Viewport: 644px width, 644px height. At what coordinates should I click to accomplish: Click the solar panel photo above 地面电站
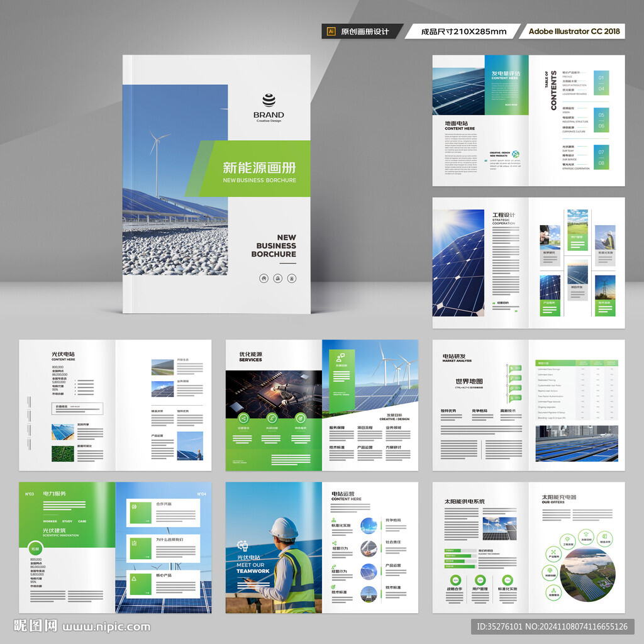(458, 92)
